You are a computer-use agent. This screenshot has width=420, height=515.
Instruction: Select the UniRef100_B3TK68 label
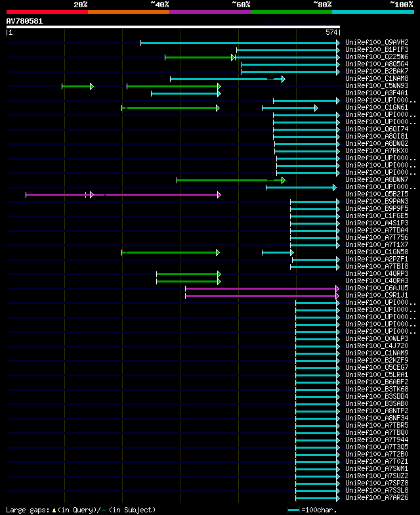pyautogui.click(x=377, y=389)
